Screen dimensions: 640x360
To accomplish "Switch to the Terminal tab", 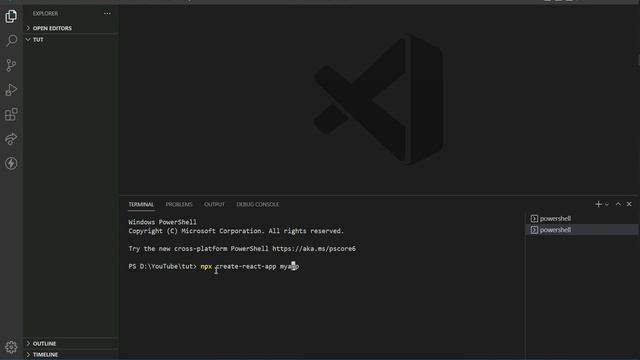I will click(x=141, y=204).
